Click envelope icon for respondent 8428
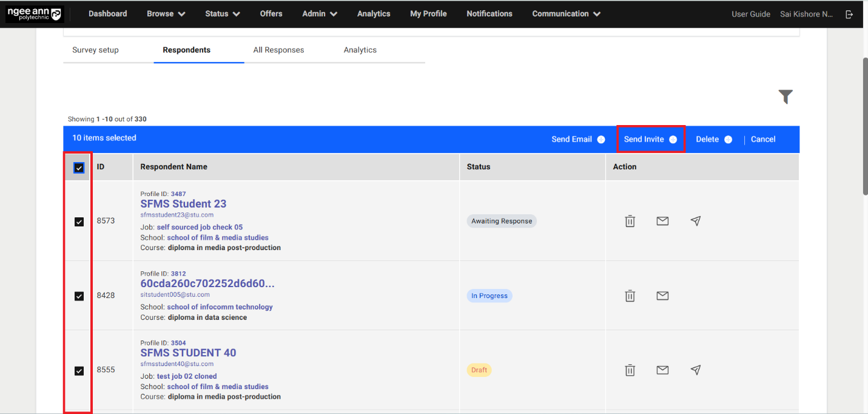Viewport: 868px width, 414px height. coord(662,296)
